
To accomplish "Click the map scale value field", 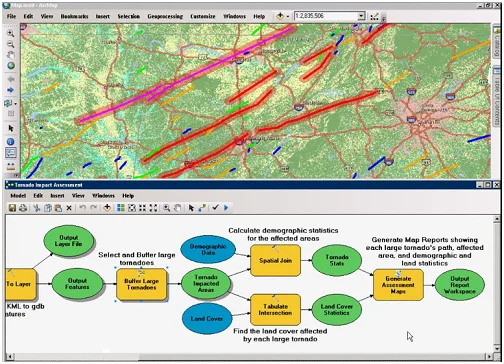I will click(x=326, y=16).
